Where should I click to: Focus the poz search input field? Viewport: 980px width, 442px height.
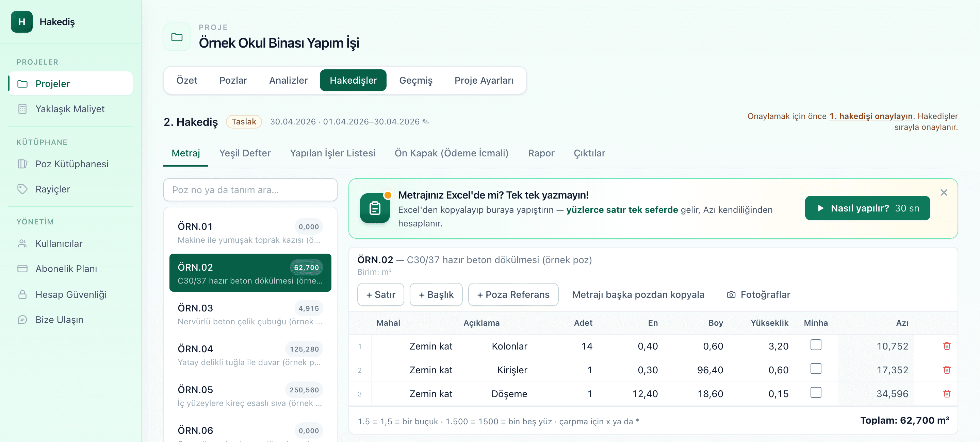point(250,190)
